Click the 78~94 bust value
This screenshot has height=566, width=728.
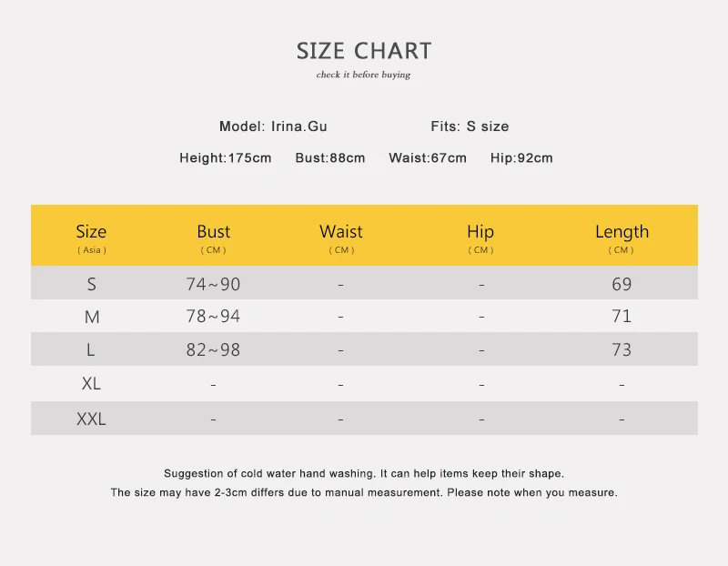tap(213, 316)
